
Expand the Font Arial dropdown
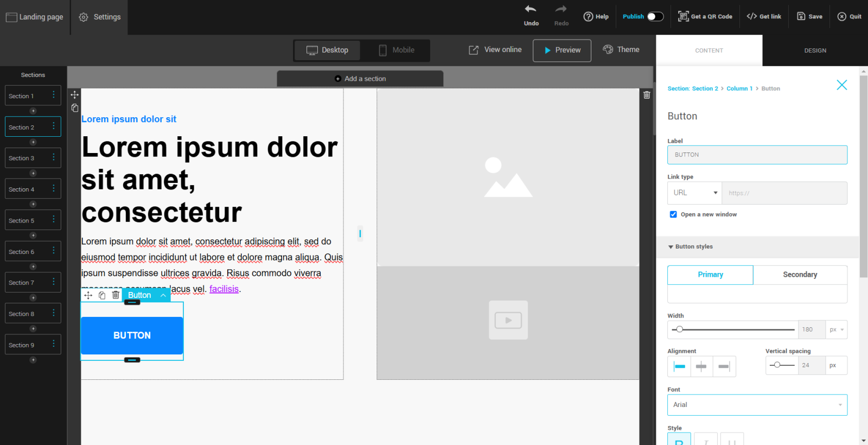pyautogui.click(x=757, y=405)
